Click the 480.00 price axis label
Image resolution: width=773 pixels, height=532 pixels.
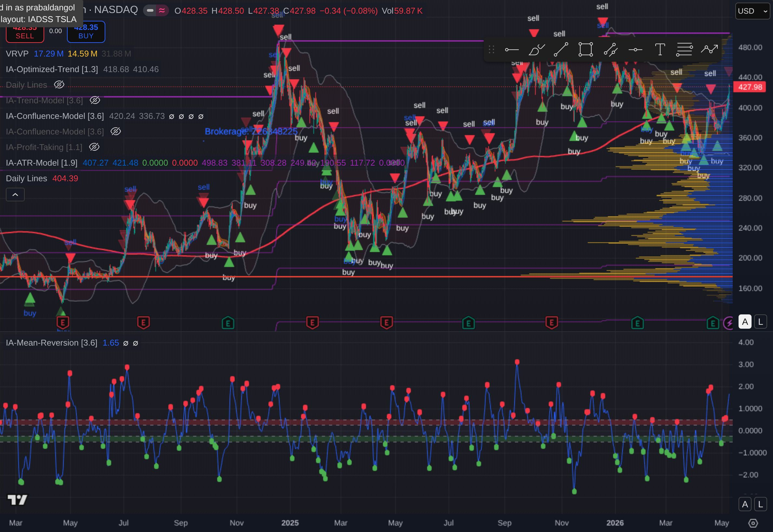pos(750,47)
